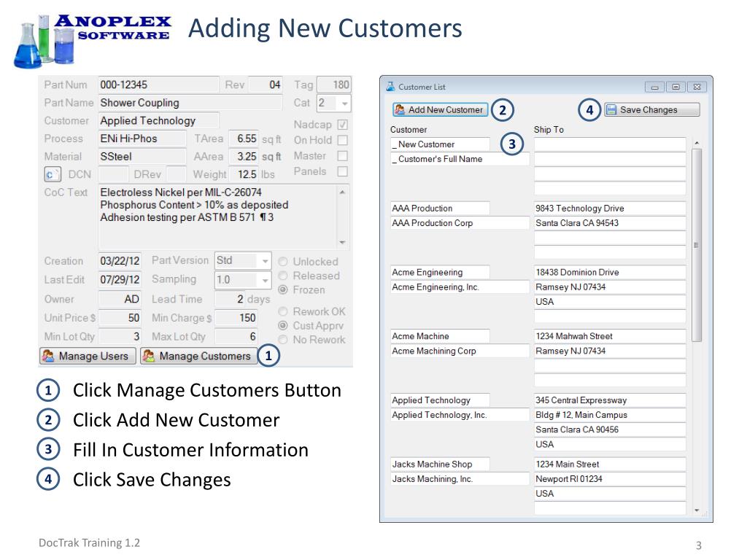Viewport: 747px width, 560px height.
Task: Click the Part Name field Shower Coupling
Action: [x=190, y=103]
